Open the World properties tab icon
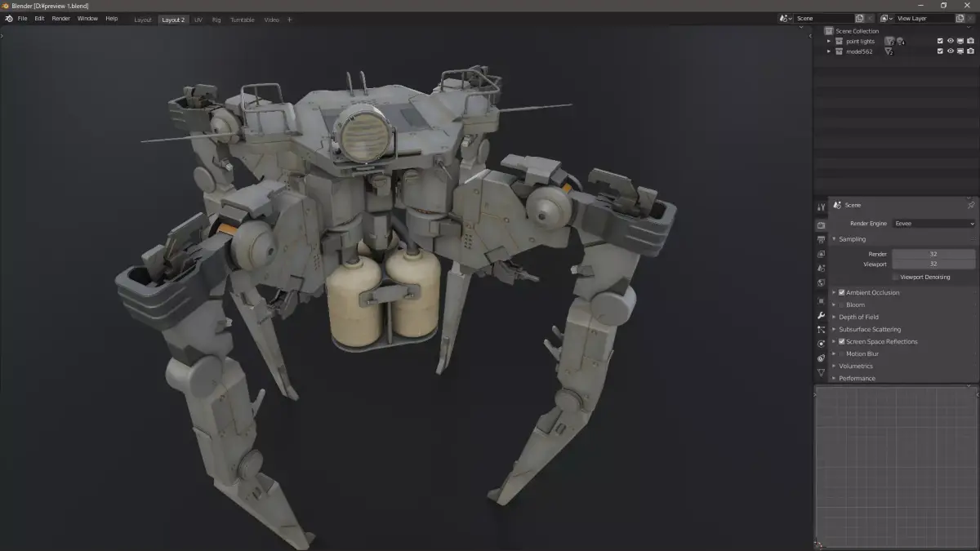Viewport: 980px width, 551px height. click(x=821, y=282)
